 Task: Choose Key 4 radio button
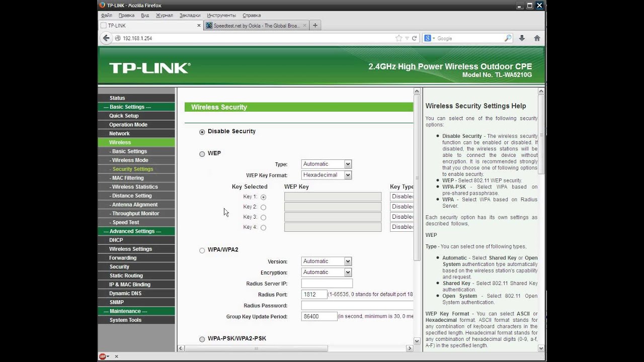[x=263, y=227]
